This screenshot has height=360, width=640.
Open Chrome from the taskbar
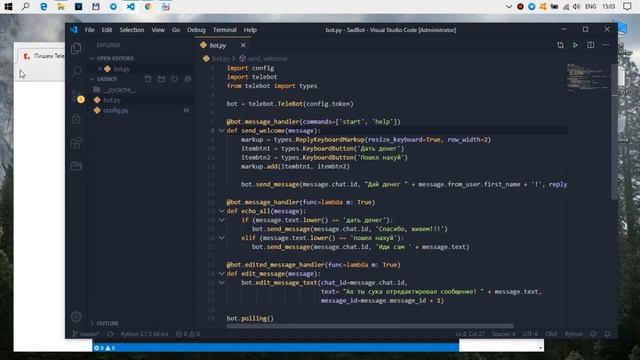click(148, 7)
